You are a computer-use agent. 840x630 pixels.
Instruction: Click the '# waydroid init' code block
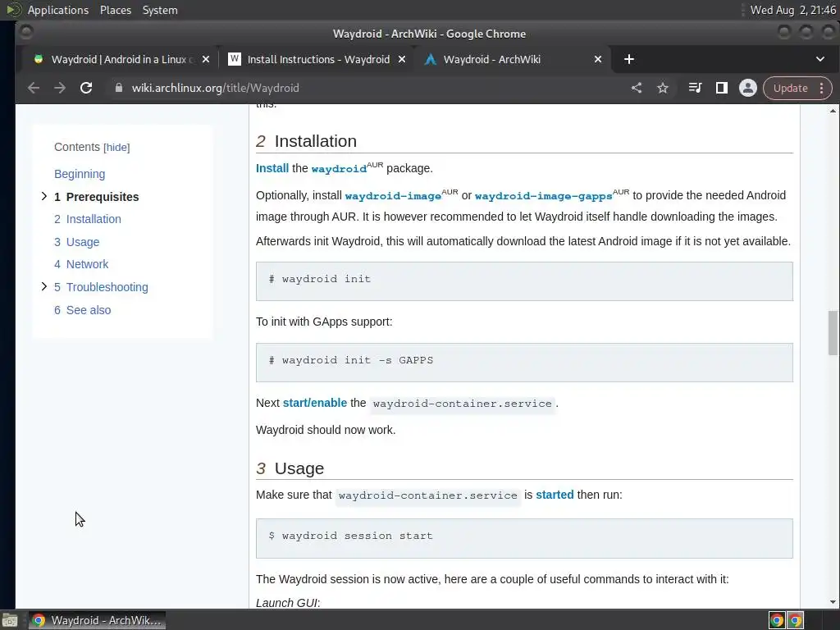pyautogui.click(x=524, y=281)
